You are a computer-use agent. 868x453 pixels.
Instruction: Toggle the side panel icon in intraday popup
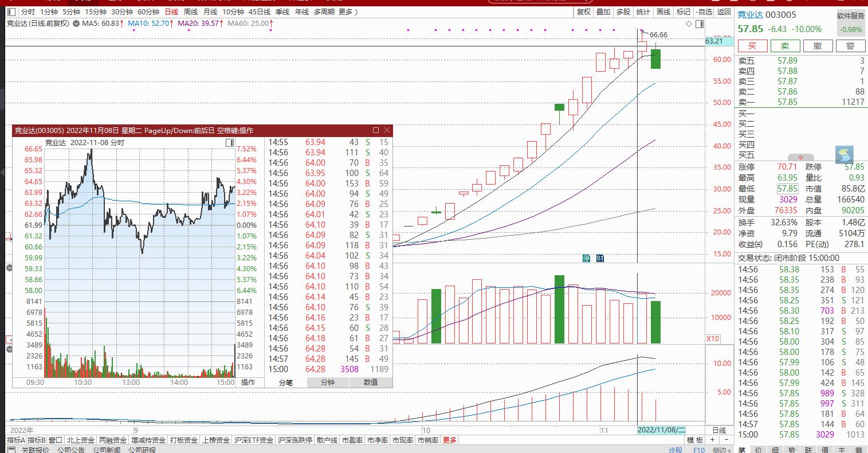230,142
